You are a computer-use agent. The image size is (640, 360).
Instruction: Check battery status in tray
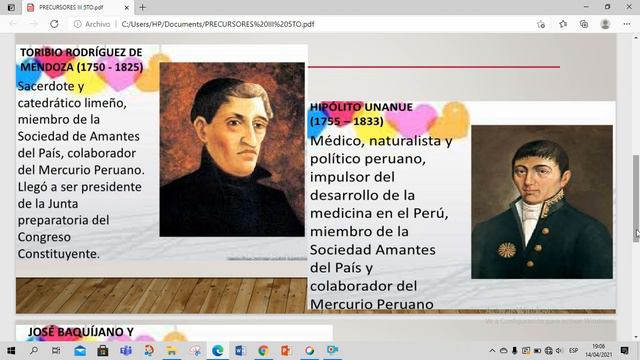538,351
